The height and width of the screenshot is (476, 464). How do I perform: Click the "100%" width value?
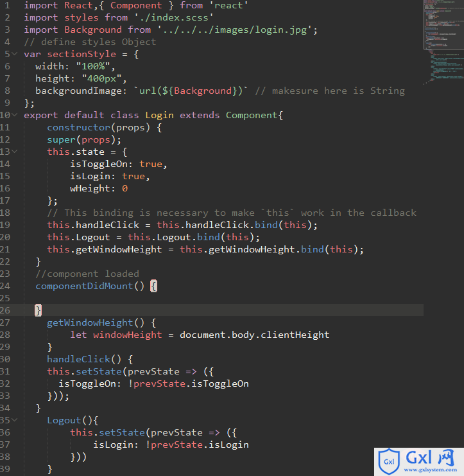pyautogui.click(x=93, y=66)
